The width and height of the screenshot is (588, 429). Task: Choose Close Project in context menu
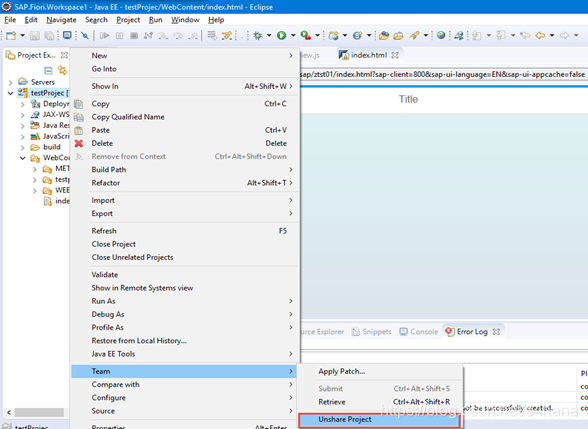[185, 244]
